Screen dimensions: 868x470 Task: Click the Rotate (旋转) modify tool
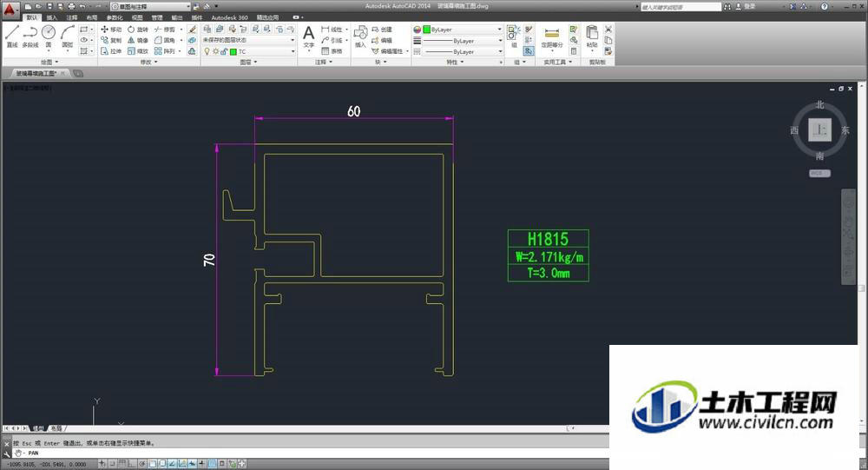(x=138, y=30)
